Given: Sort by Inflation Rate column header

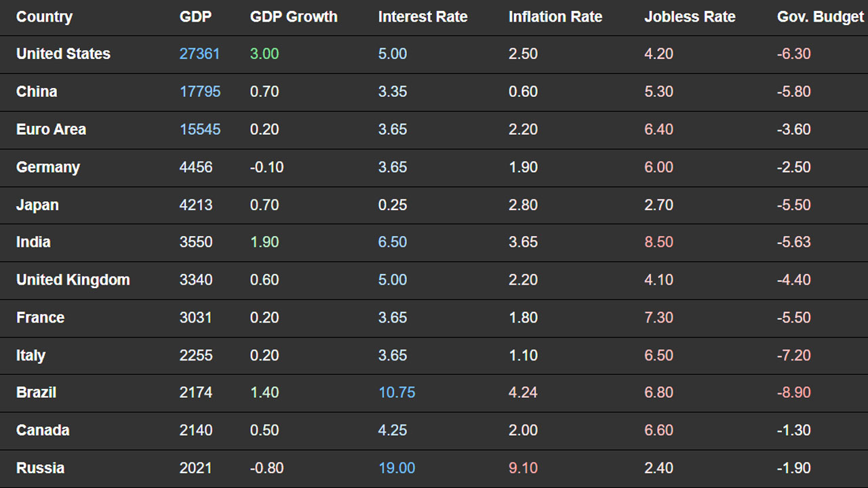Looking at the screenshot, I should pyautogui.click(x=555, y=17).
